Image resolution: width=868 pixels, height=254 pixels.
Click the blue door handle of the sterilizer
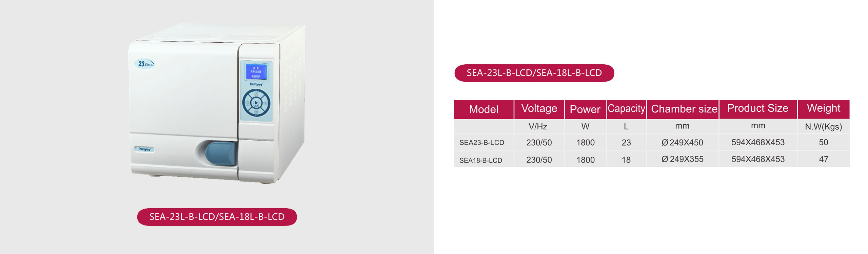[x=221, y=153]
